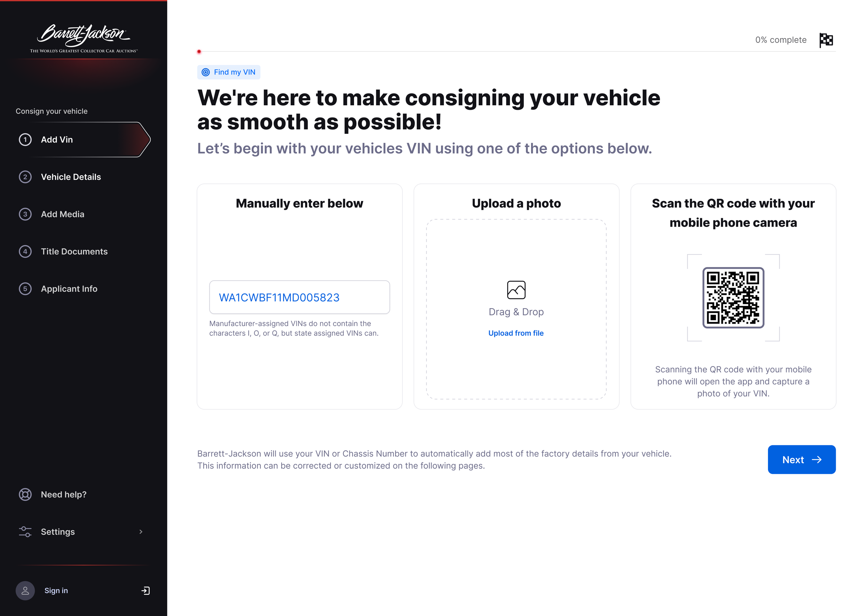Click the Upload from file link
The width and height of the screenshot is (866, 616).
[516, 333]
